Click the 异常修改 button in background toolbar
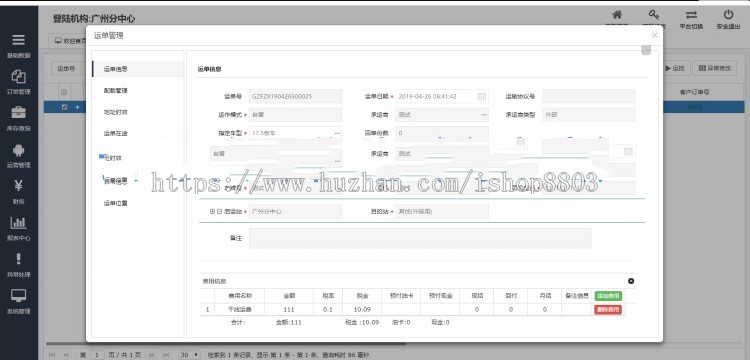 click(x=715, y=68)
